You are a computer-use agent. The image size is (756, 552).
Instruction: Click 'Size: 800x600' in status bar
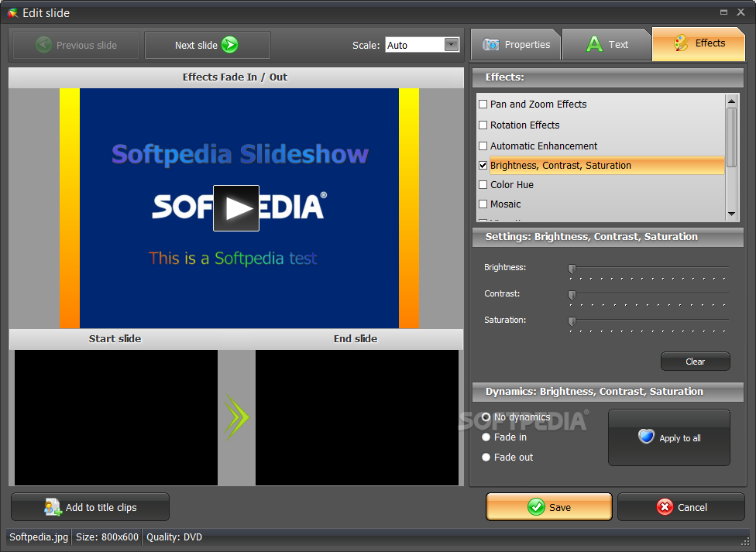click(x=107, y=537)
